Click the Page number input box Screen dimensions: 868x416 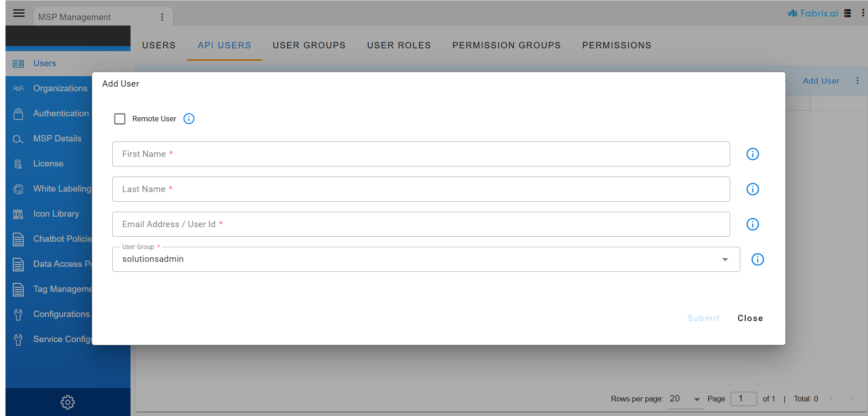point(743,399)
